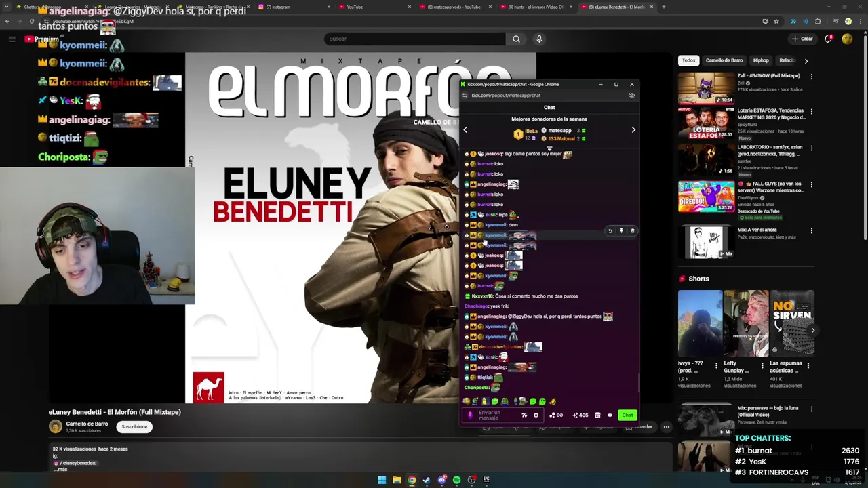868x488 pixels.
Task: Bookmark this page with the star icon
Action: [x=778, y=21]
